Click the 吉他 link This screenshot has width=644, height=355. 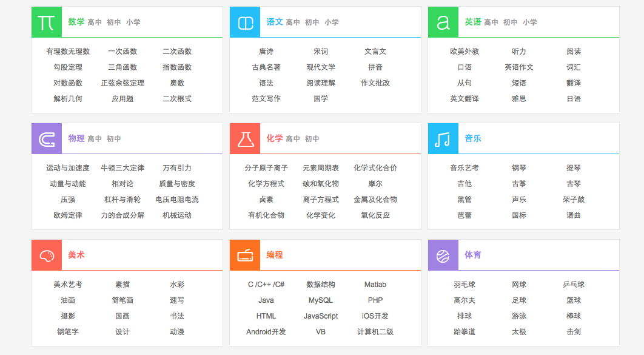[465, 184]
